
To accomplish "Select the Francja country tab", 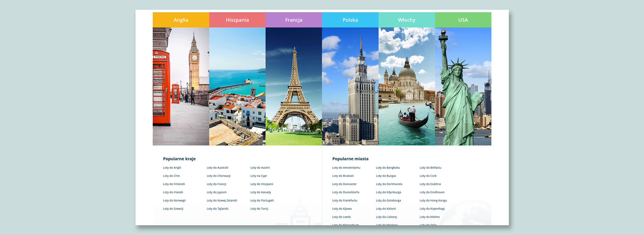I will [x=293, y=20].
